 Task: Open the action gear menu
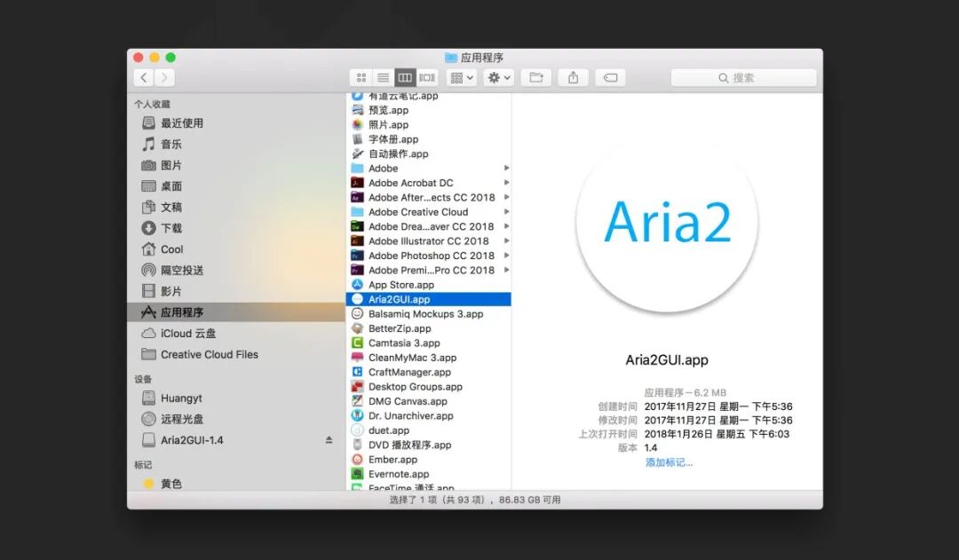pyautogui.click(x=495, y=77)
